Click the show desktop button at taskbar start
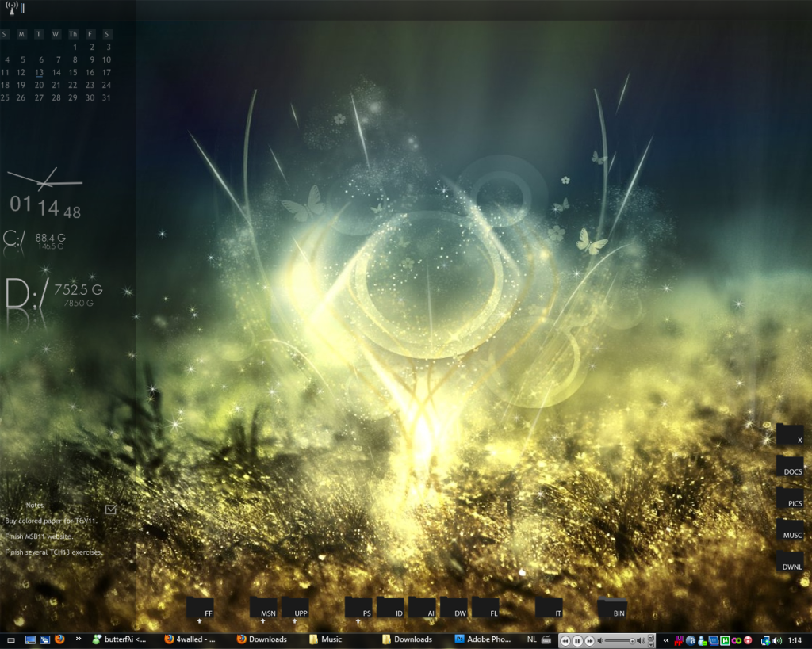Viewport: 812px width, 649px height. click(11, 641)
